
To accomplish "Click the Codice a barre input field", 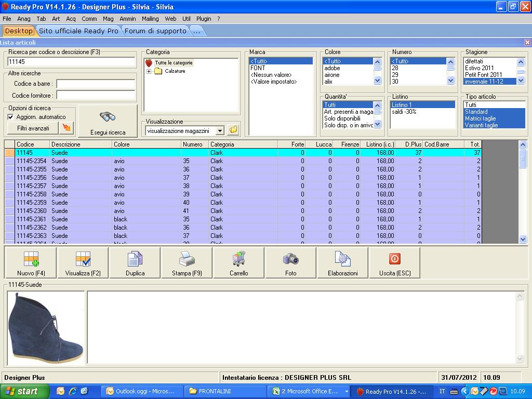I will pos(96,84).
